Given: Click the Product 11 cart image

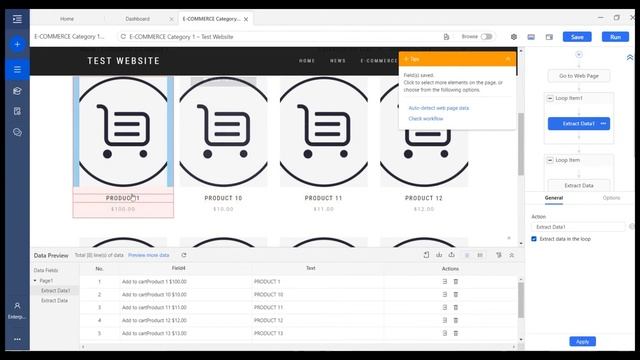Looking at the screenshot, I should (324, 131).
